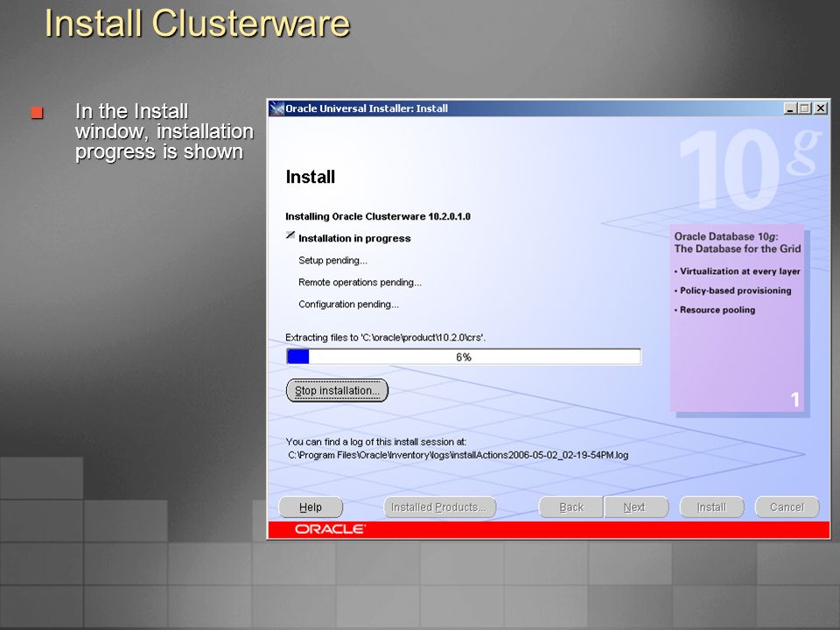
Task: Click the 'Virtualization at every layer' bullet
Action: point(737,271)
